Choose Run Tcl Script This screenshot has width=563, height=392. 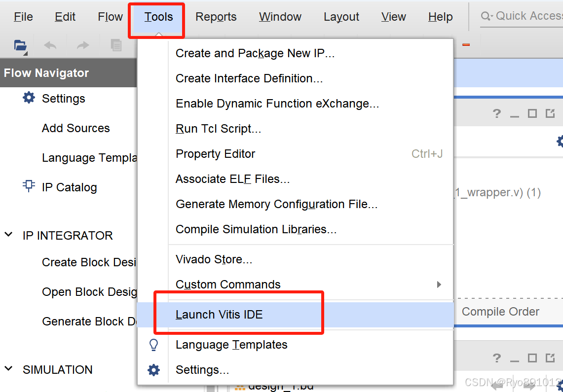pos(295,128)
